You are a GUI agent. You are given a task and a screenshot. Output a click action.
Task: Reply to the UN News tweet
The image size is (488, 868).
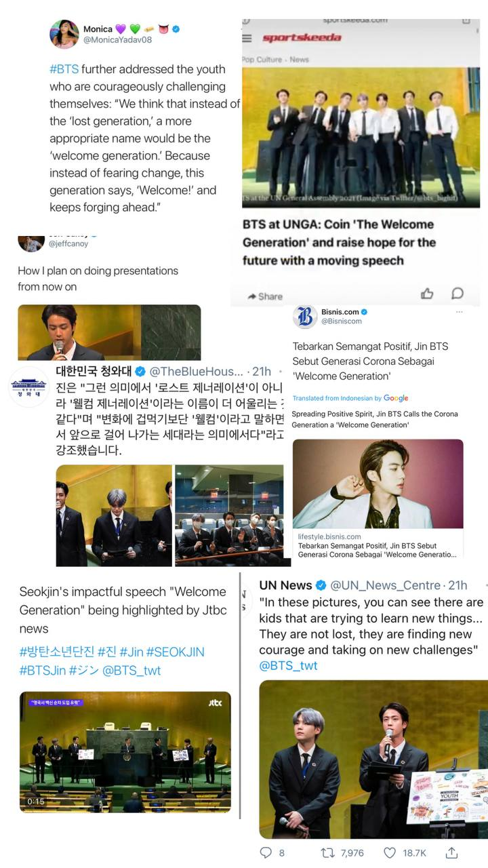266,852
